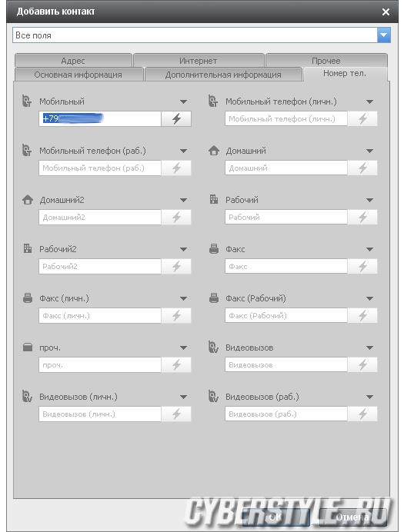Expand the Видеовызов (личн.) type dropdown arrow
404x532 pixels.
pos(183,397)
